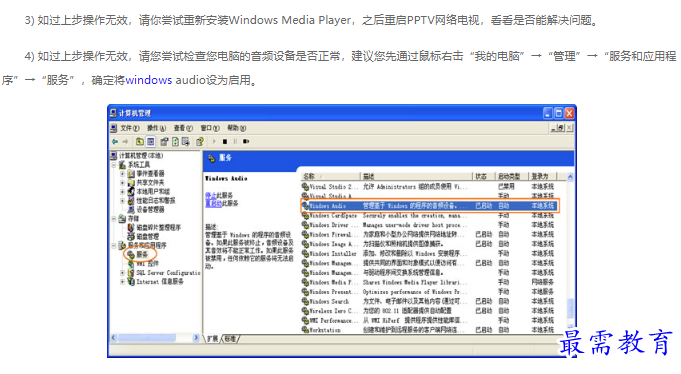
Task: Click the tree pane scroll-right arrow
Action: point(196,338)
